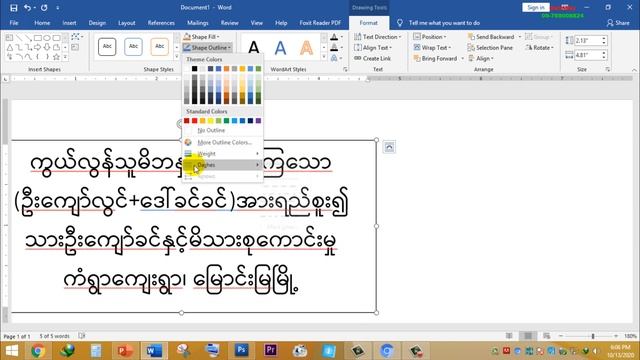
Task: Switch to the Layout tab
Action: 127,23
